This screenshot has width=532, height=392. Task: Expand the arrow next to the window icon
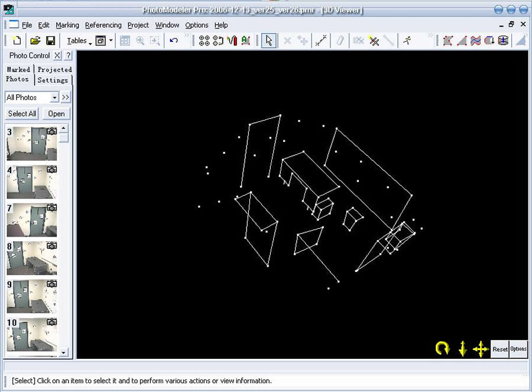tap(111, 41)
